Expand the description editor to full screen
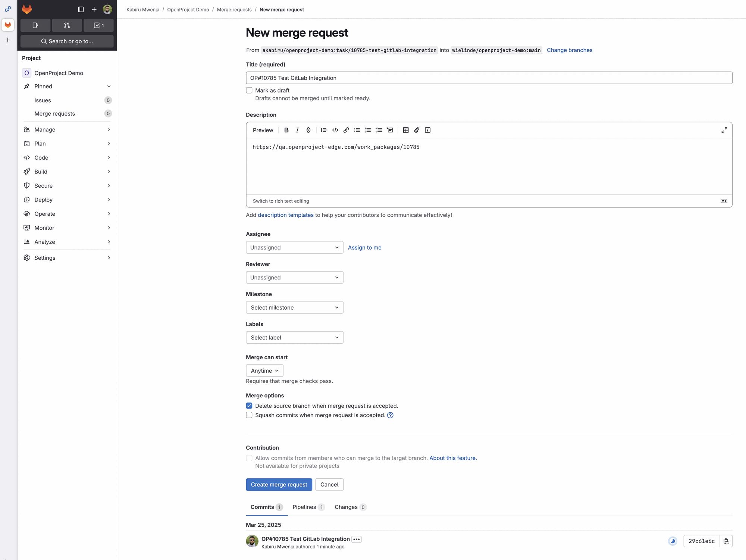The image size is (746, 560). pos(724,130)
